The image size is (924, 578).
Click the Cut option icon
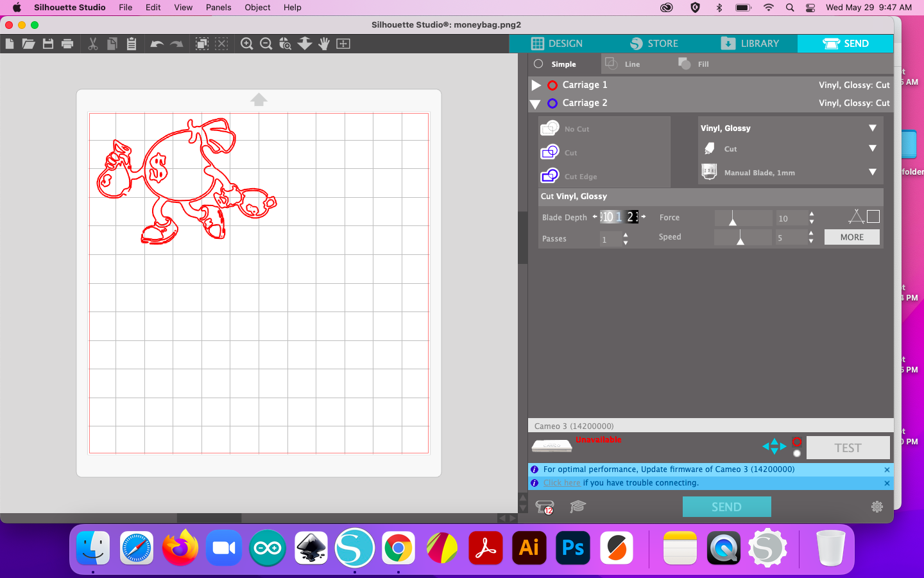pos(550,152)
